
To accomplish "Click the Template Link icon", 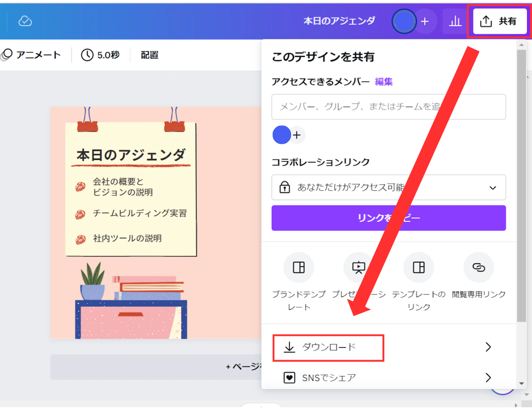I will (419, 267).
